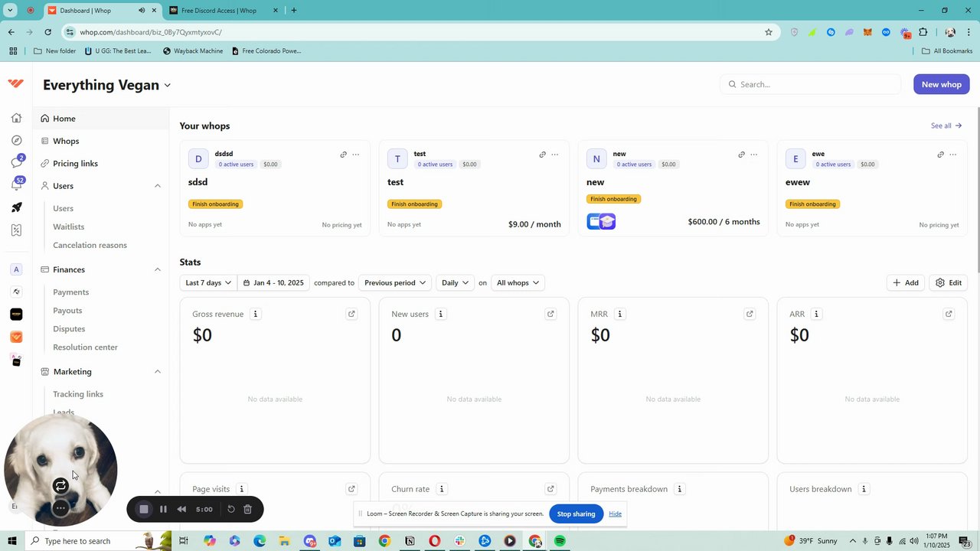Open three-dot menu on the test card
Viewport: 980px width, 551px height.
click(554, 155)
